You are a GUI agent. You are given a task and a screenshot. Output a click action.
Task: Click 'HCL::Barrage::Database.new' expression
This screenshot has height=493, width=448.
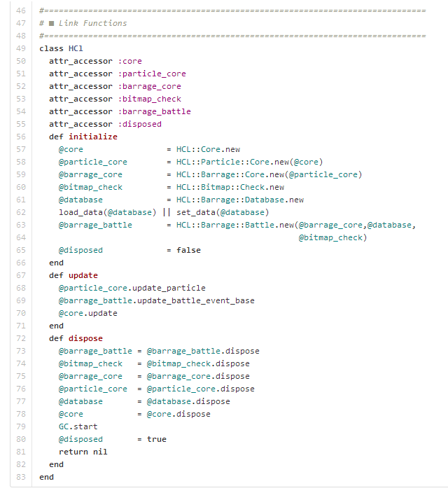pos(240,200)
